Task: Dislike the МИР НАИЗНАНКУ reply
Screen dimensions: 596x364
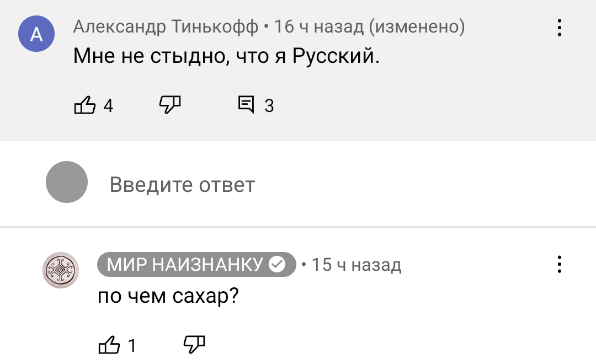Action: point(194,344)
